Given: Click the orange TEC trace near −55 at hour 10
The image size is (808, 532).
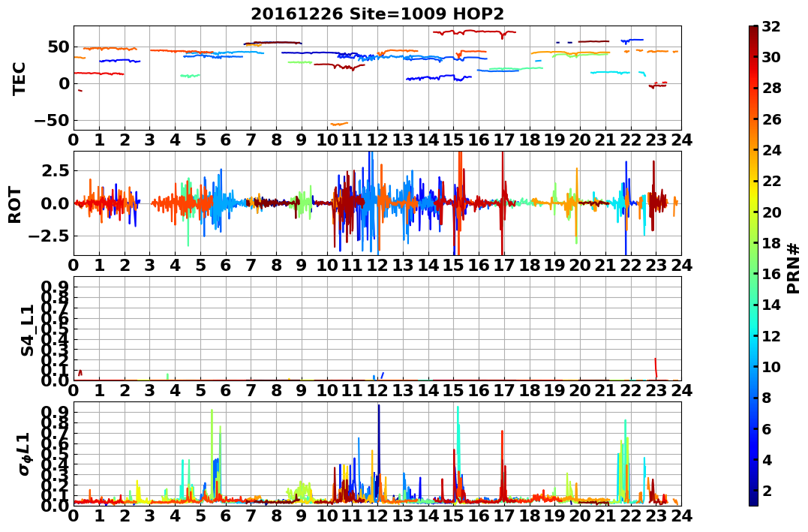Looking at the screenshot, I should 339,124.
